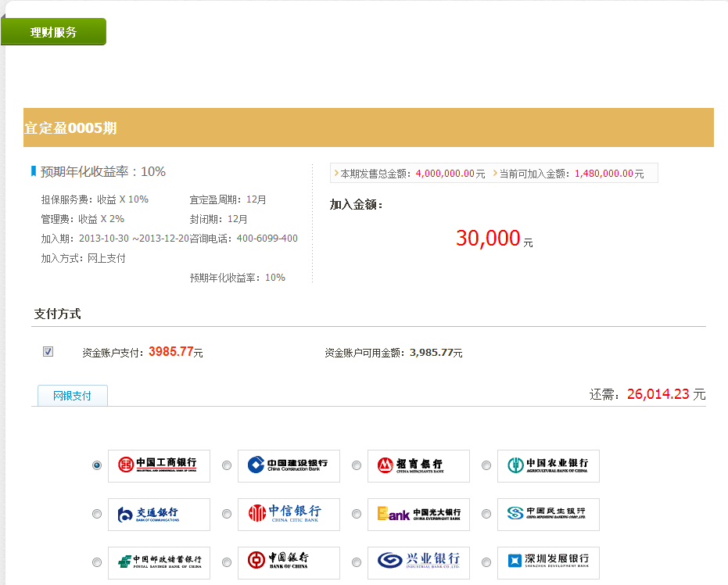
Task: Click the Bank of Communications logo
Action: click(x=159, y=515)
